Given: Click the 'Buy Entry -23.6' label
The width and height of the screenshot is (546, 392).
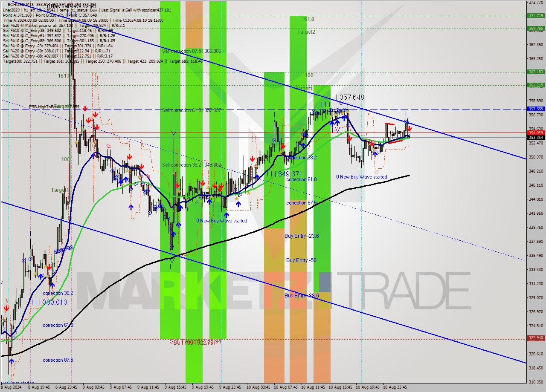Looking at the screenshot, I should (x=302, y=236).
